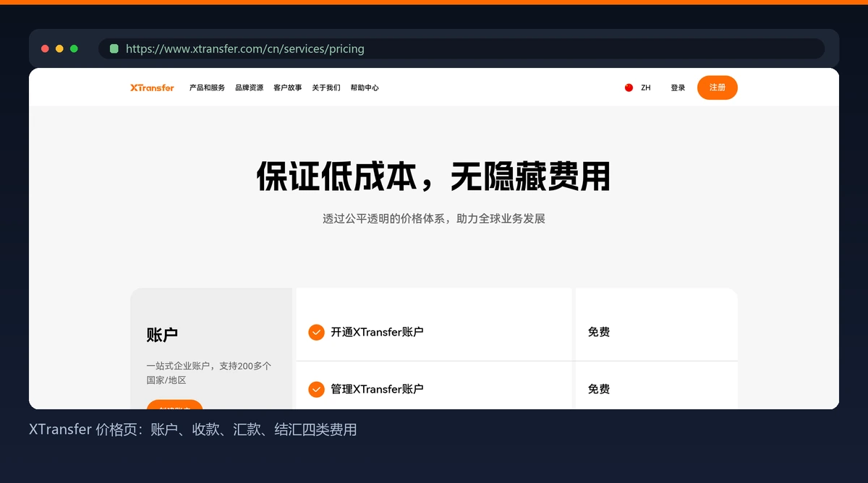868x483 pixels.
Task: Click the red window close dot
Action: coord(45,48)
